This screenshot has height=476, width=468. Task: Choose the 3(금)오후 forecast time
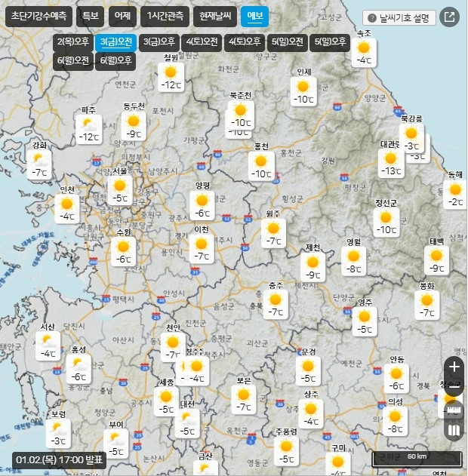pyautogui.click(x=159, y=42)
